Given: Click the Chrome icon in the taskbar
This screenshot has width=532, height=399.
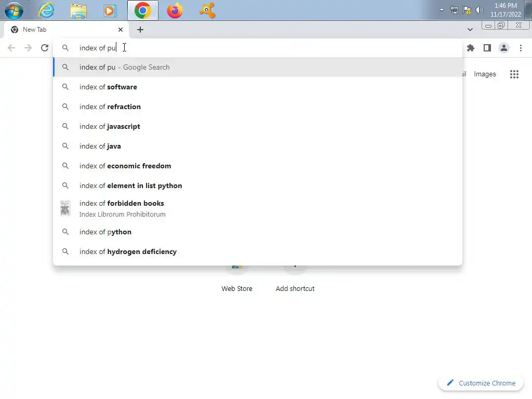Looking at the screenshot, I should click(143, 10).
